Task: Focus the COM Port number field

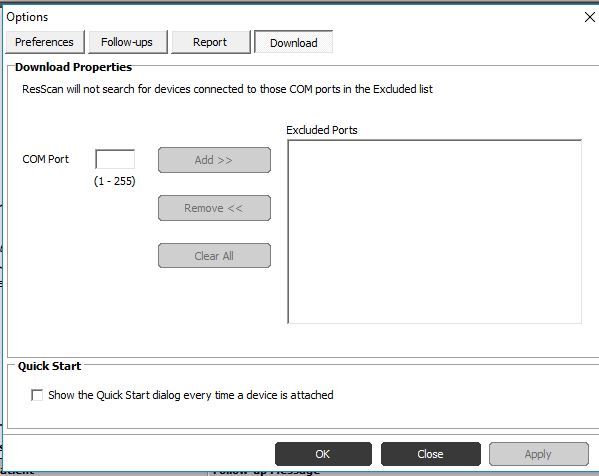Action: pyautogui.click(x=115, y=159)
